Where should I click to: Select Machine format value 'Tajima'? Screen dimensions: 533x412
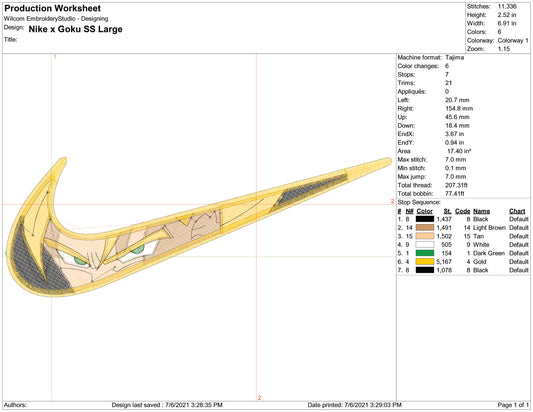click(x=454, y=57)
